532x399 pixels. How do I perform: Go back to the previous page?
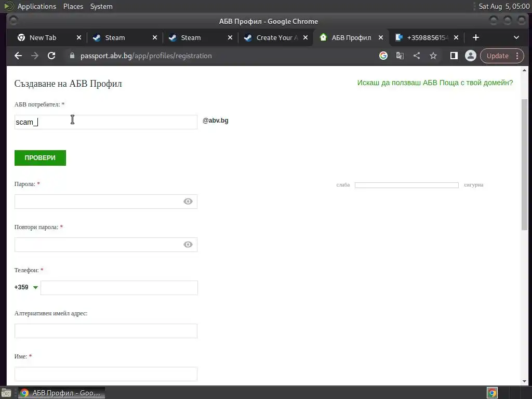[x=18, y=56]
